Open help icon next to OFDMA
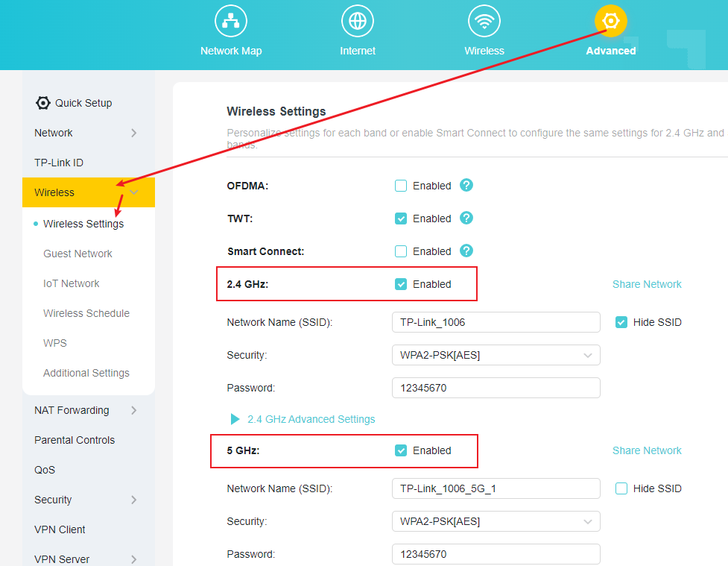This screenshot has width=728, height=566. point(466,186)
